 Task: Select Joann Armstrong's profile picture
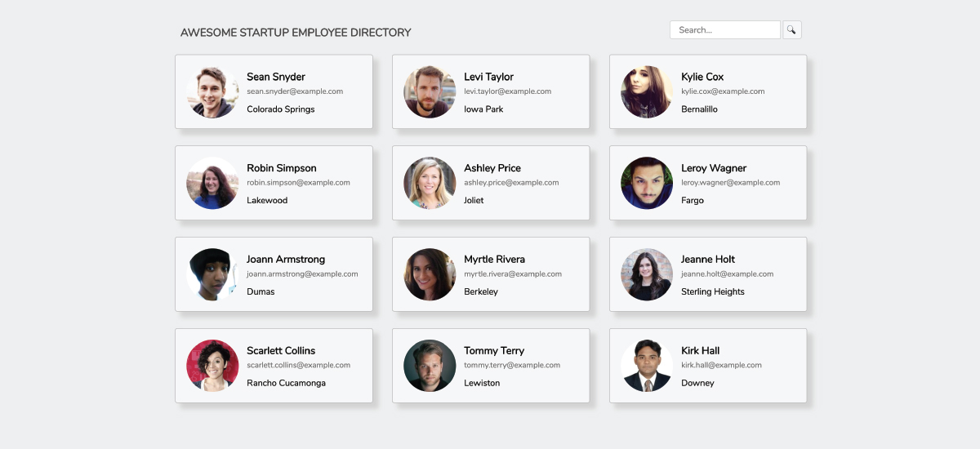pos(212,275)
